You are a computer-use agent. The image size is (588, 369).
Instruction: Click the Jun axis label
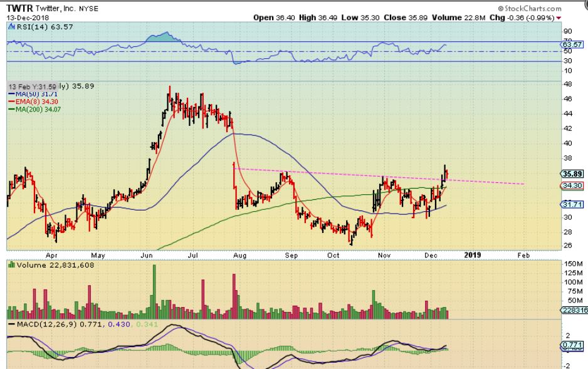[147, 256]
